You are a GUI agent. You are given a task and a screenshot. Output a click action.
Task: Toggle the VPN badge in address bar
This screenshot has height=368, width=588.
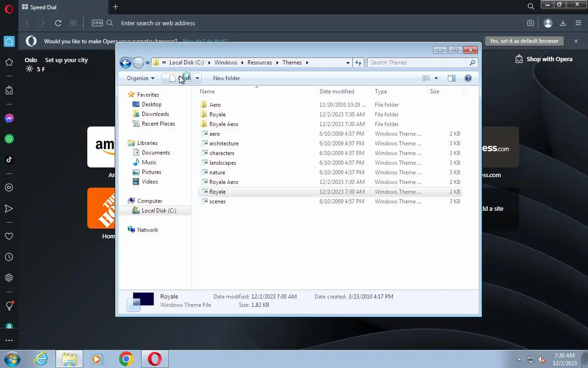[97, 23]
